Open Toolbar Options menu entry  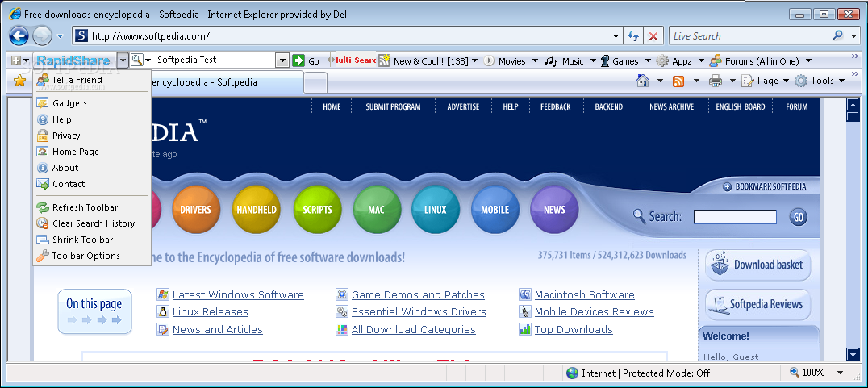coord(92,256)
